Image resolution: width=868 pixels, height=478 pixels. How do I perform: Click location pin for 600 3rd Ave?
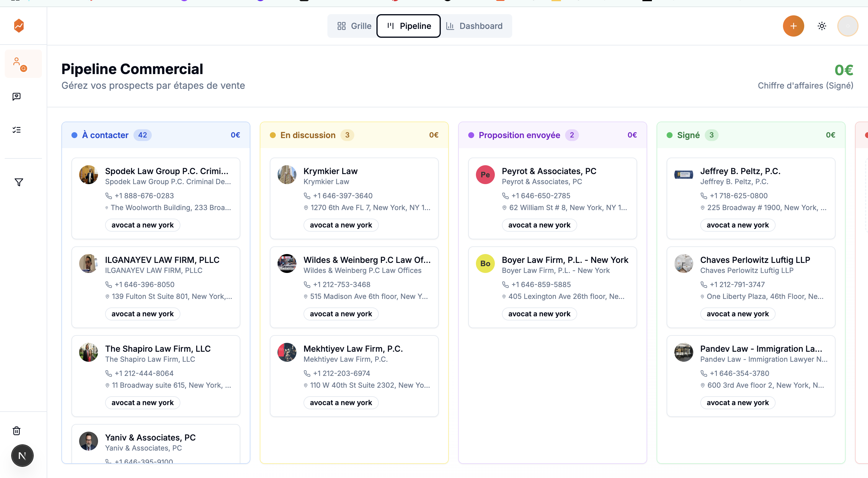[703, 386]
